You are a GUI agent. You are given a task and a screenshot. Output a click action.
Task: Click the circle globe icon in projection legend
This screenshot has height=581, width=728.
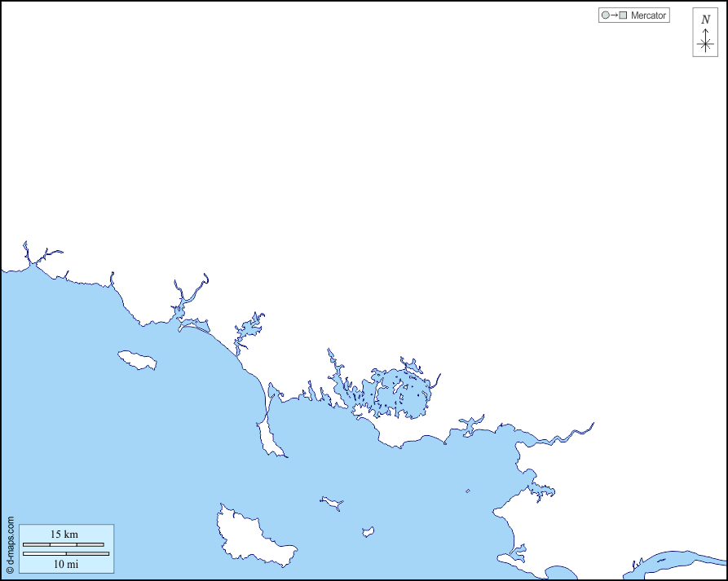pyautogui.click(x=605, y=15)
